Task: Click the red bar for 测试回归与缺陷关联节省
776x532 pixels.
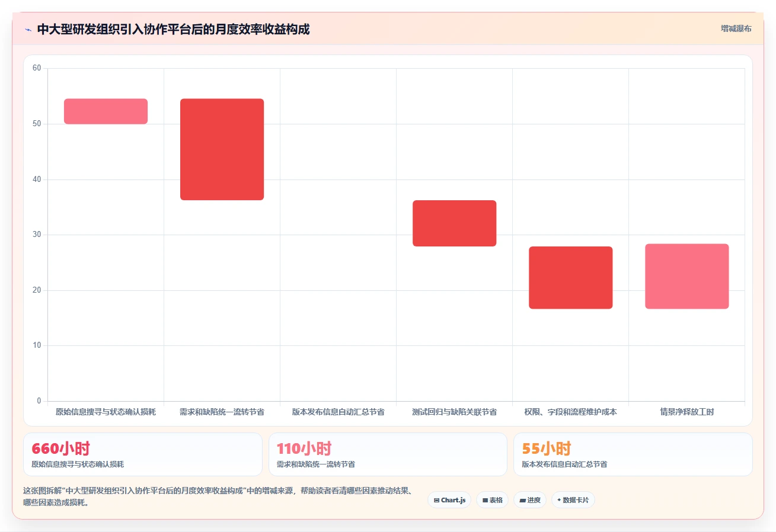Action: 454,223
